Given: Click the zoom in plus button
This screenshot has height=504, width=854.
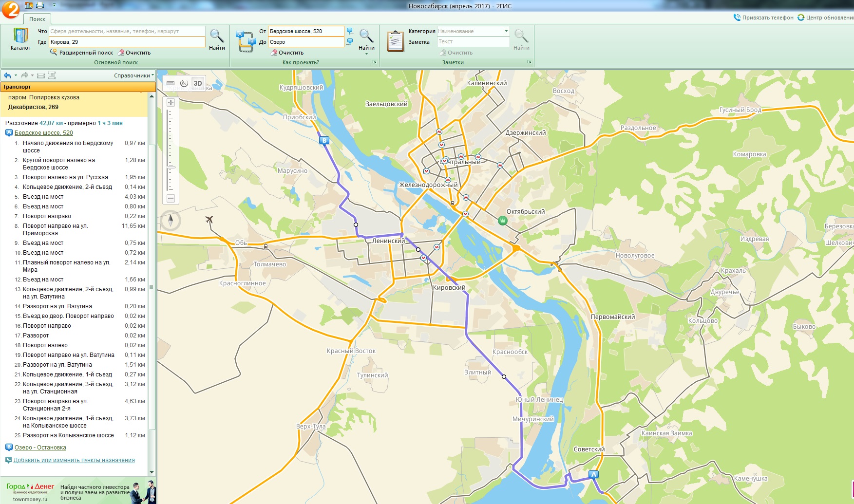Looking at the screenshot, I should coord(171,103).
